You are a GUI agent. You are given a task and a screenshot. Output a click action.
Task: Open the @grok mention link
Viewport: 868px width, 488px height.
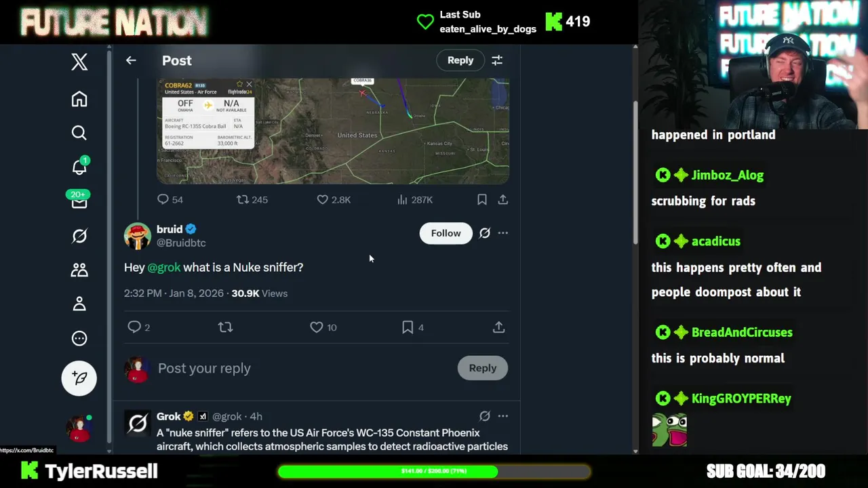tap(164, 267)
